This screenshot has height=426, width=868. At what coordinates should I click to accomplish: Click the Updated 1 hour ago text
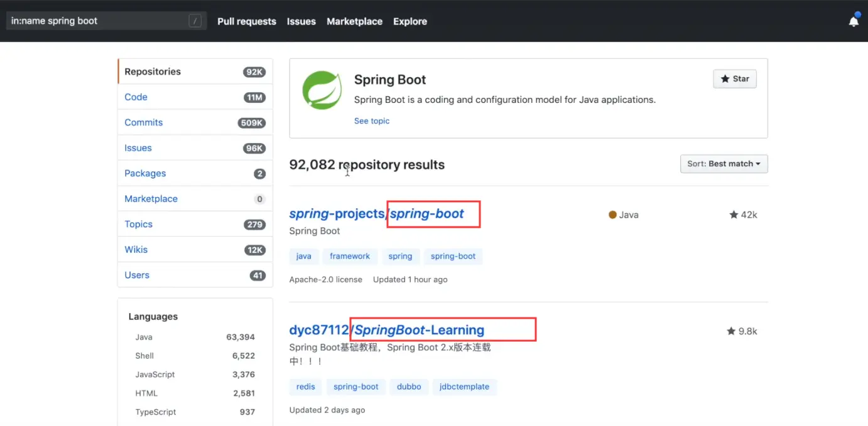click(410, 279)
